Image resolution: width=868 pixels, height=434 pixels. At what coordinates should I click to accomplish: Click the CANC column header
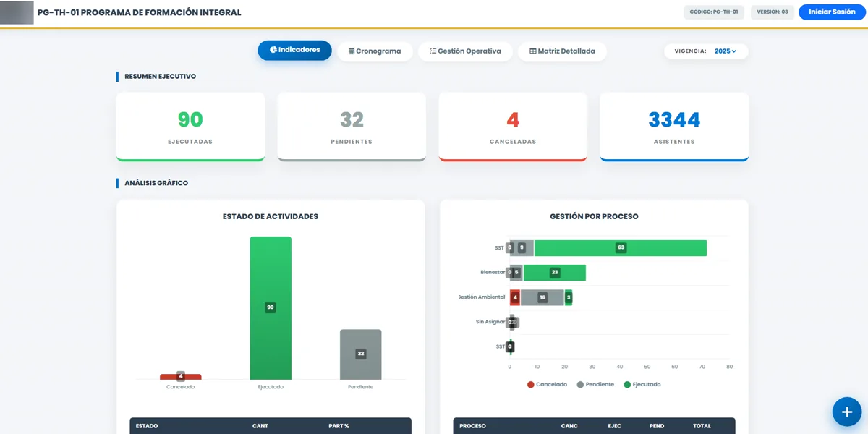pyautogui.click(x=569, y=426)
